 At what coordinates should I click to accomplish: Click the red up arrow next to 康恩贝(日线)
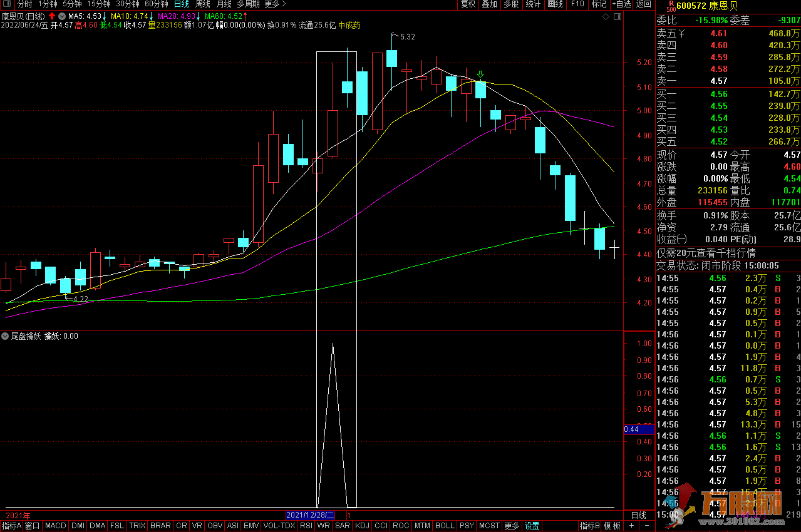point(51,16)
